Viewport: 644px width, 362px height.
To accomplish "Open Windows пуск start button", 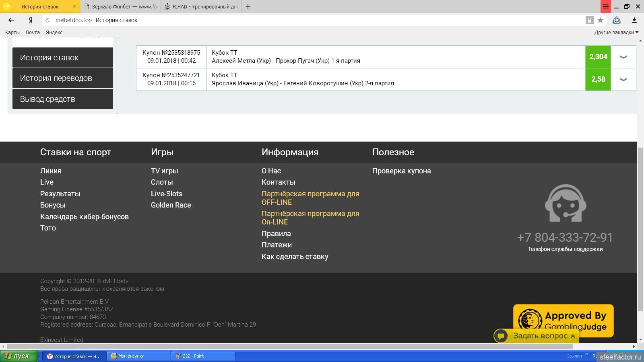I will pos(19,356).
